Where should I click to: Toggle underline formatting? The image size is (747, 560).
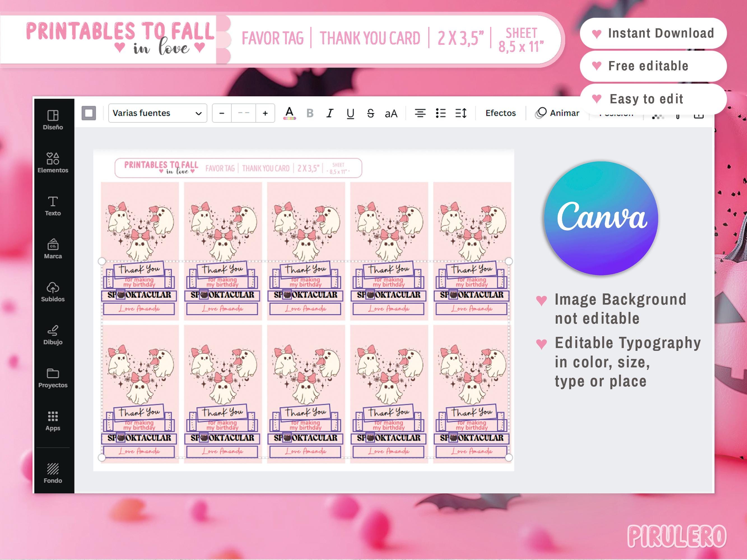(351, 113)
